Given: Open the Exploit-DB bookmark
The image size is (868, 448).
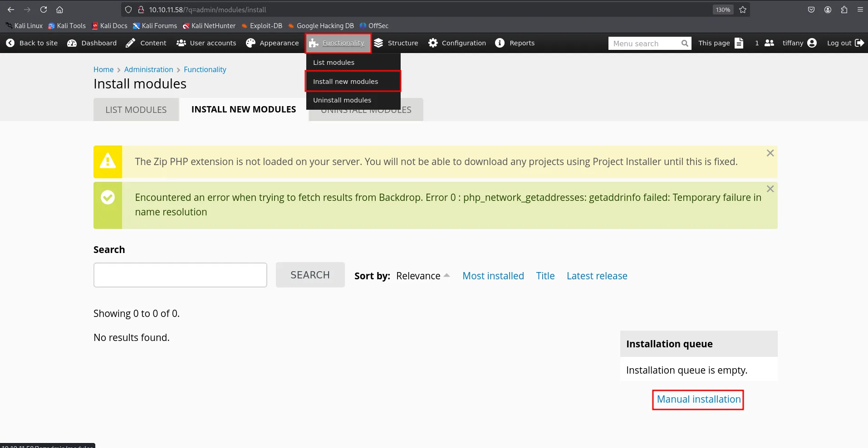Looking at the screenshot, I should [262, 26].
